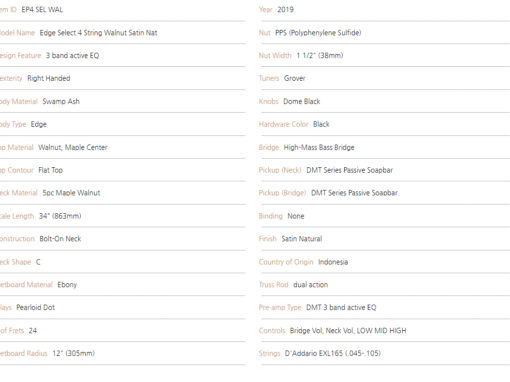The width and height of the screenshot is (510, 382).
Task: Select the D'Addario EXL165 strings text
Action: (332, 353)
